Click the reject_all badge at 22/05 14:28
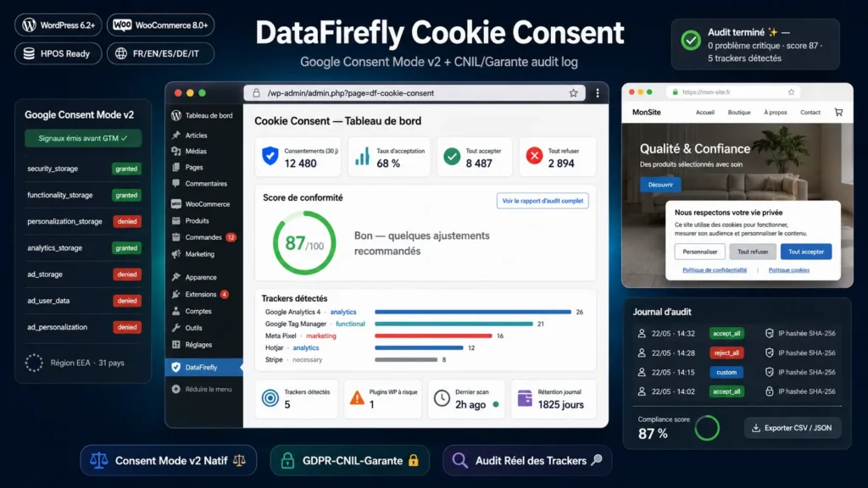Screen dimensions: 868x488 pyautogui.click(x=726, y=353)
